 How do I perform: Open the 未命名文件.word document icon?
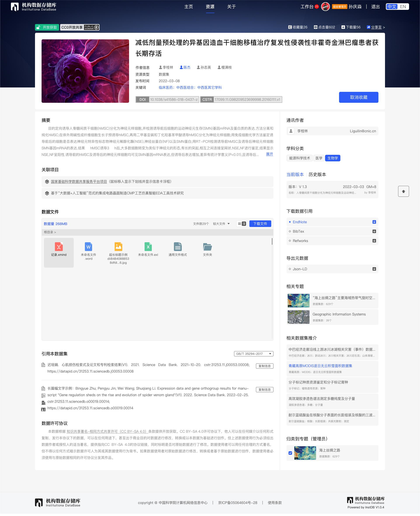(89, 247)
